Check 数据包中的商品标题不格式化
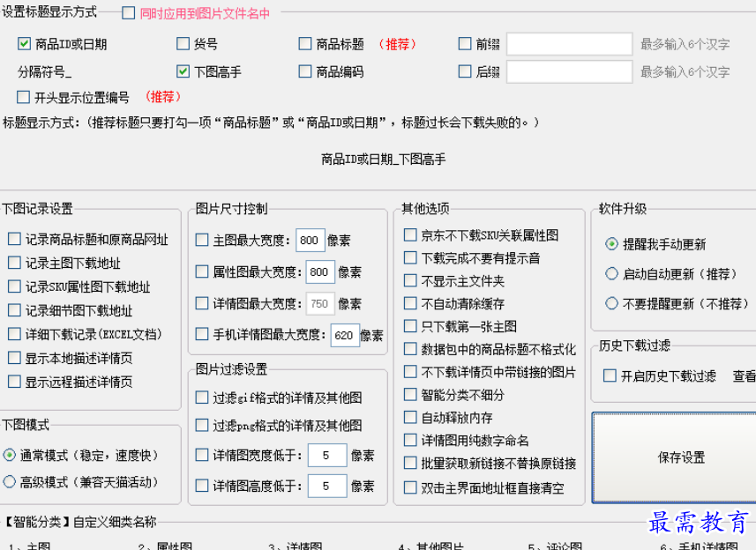 pyautogui.click(x=410, y=349)
